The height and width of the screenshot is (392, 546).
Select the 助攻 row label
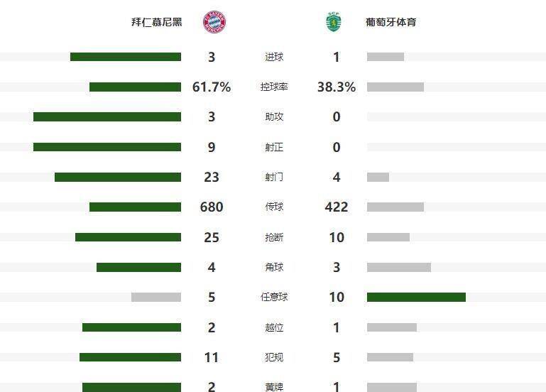[273, 117]
